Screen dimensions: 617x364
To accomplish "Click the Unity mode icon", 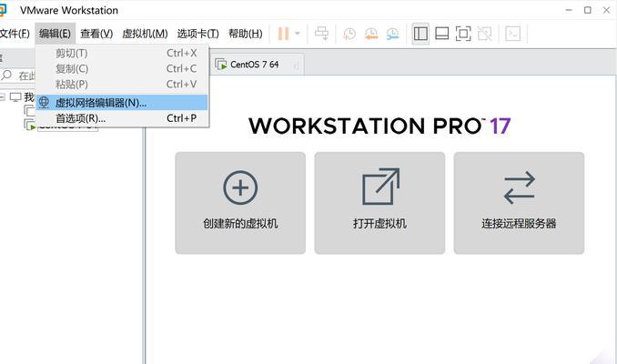I will click(484, 34).
